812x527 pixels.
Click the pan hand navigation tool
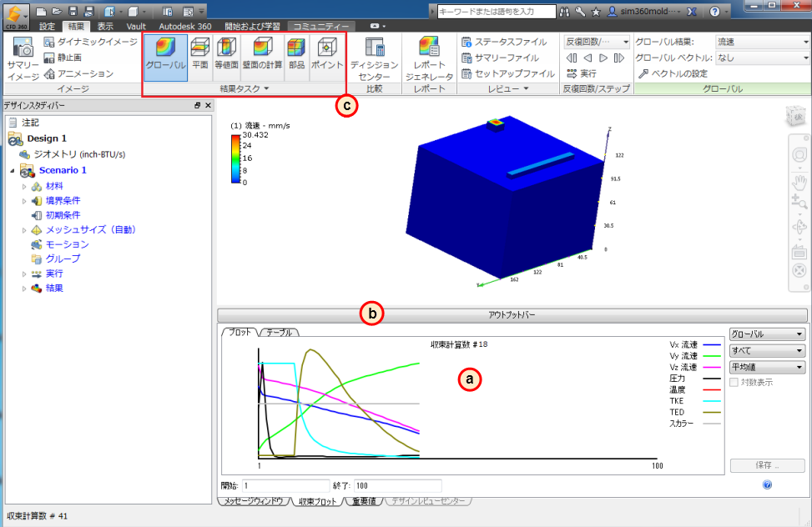point(799,183)
